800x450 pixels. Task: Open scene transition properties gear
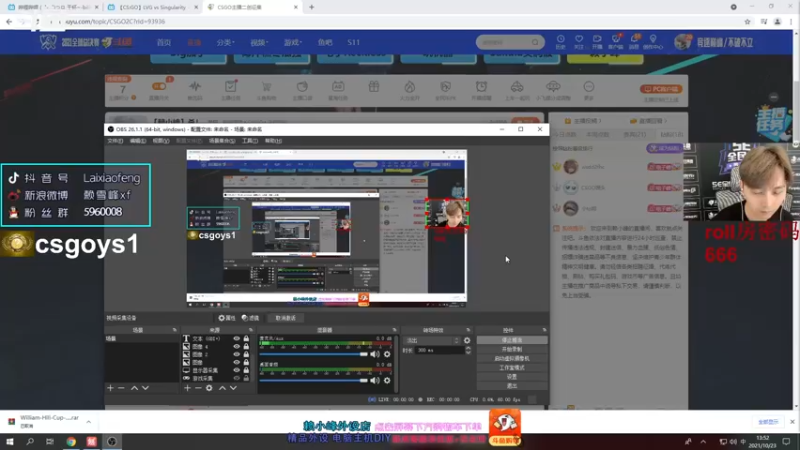coord(467,340)
